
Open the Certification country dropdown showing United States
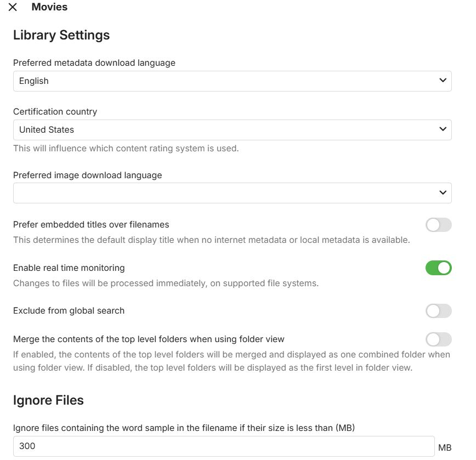click(232, 130)
